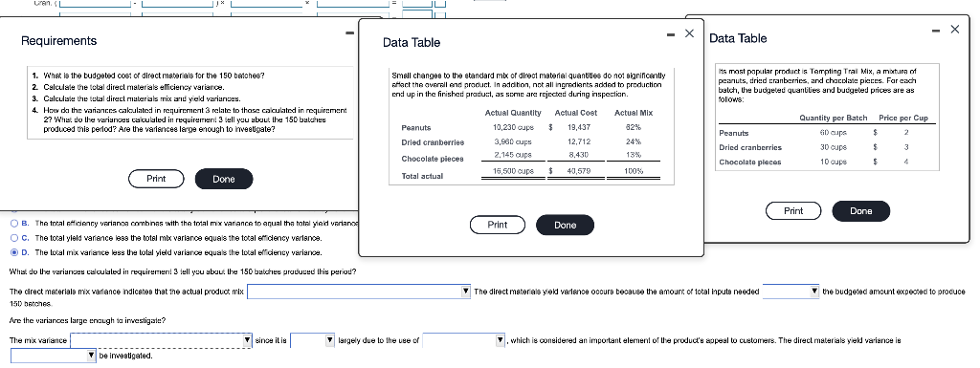
Task: Click the Dried cranberries actual quantity 3,960 cups
Action: [x=513, y=141]
